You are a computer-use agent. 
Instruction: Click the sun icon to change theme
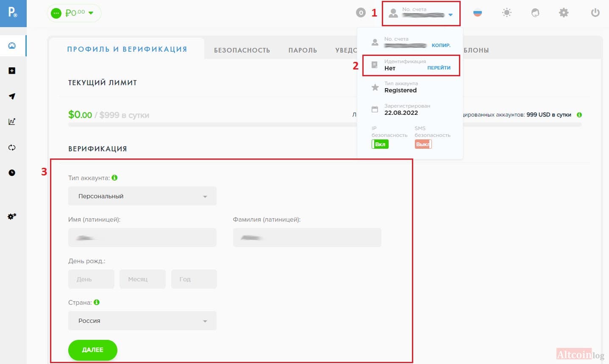(x=507, y=13)
